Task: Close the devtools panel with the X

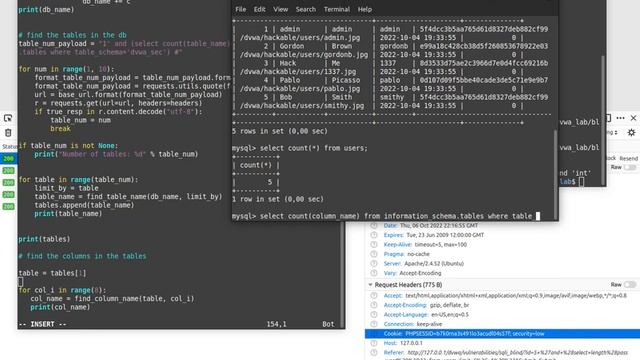Action: click(x=633, y=118)
